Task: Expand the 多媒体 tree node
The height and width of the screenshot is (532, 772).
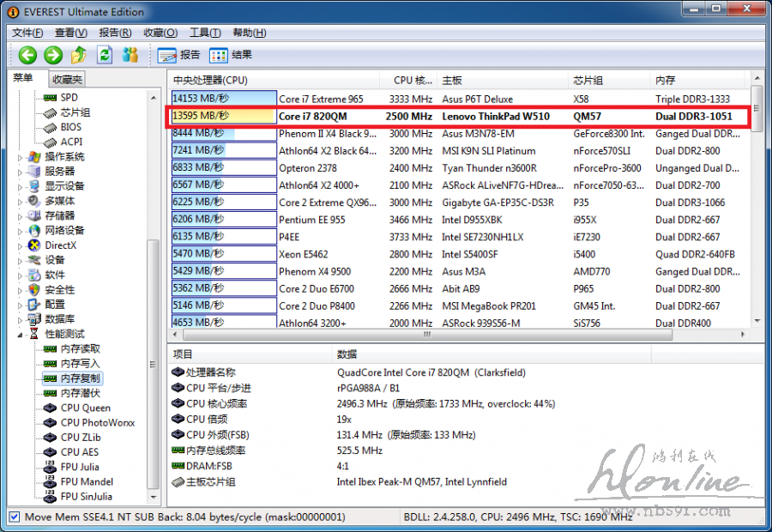Action: pyautogui.click(x=21, y=201)
